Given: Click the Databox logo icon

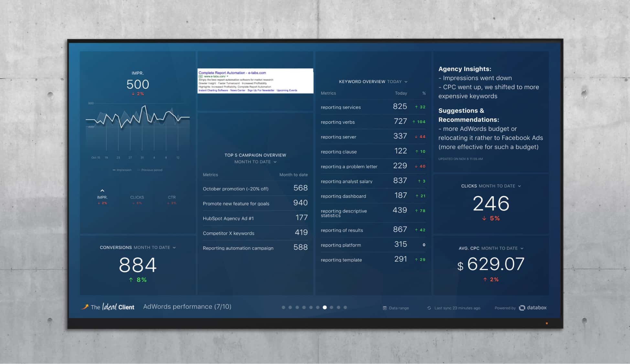Looking at the screenshot, I should (x=522, y=308).
